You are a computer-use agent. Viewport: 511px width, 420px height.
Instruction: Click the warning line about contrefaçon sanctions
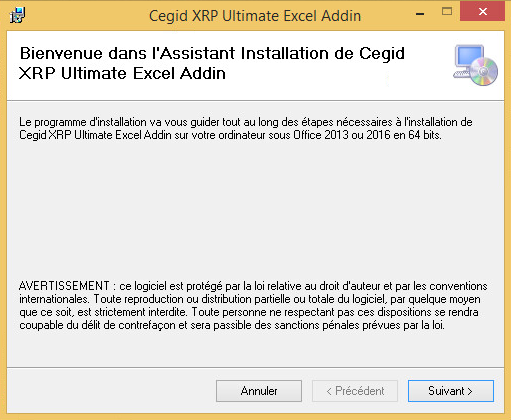(232, 325)
